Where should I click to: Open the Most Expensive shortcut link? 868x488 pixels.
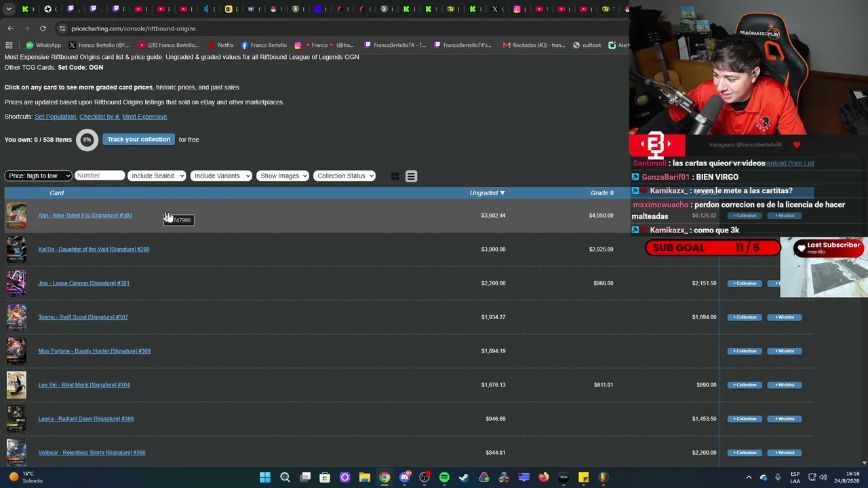tap(144, 117)
